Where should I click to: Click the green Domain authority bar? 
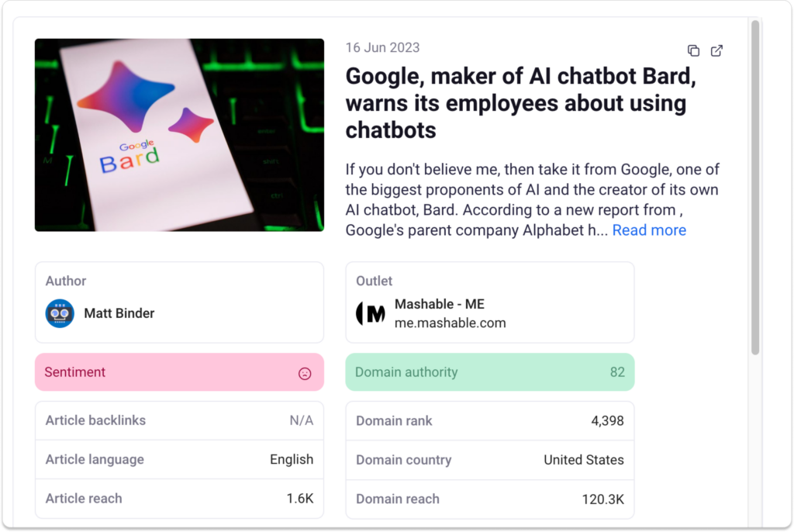[489, 372]
